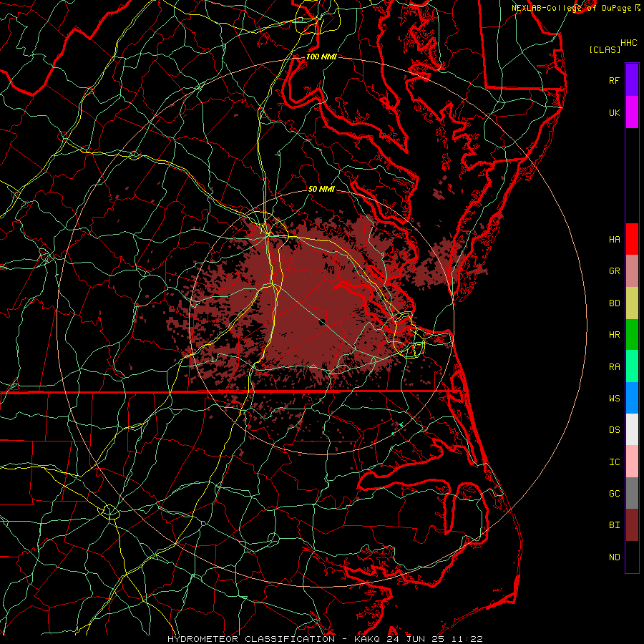This screenshot has width=644, height=644.
Task: Click the GR legend label
Action: pos(614,271)
